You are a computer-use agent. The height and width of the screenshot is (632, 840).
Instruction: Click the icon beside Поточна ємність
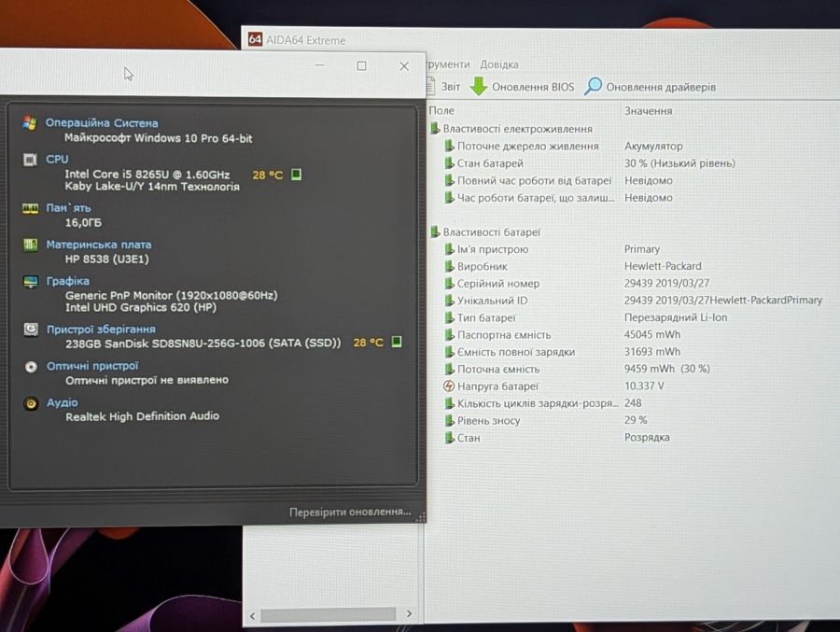coord(449,370)
